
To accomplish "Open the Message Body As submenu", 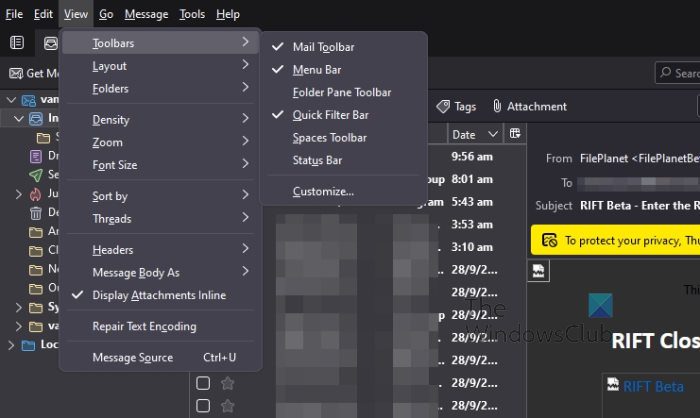I will [x=160, y=272].
